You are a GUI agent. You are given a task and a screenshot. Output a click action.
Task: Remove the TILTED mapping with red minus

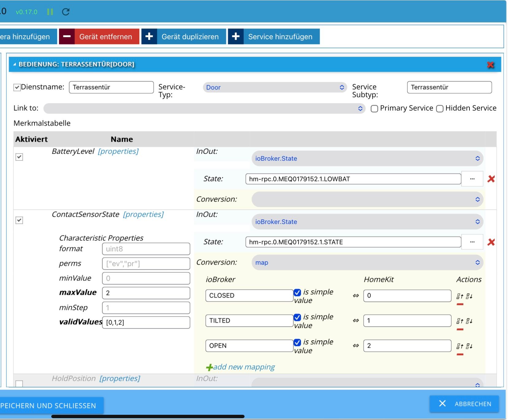click(460, 329)
